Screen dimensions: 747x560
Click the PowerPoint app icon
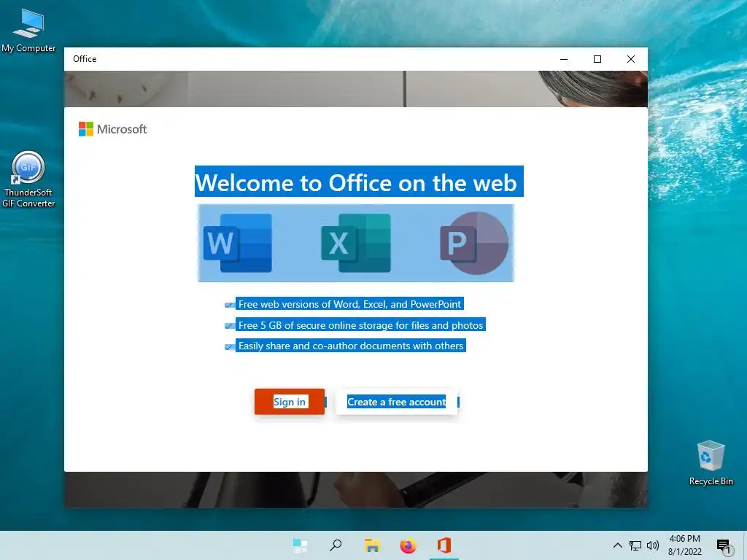click(474, 243)
